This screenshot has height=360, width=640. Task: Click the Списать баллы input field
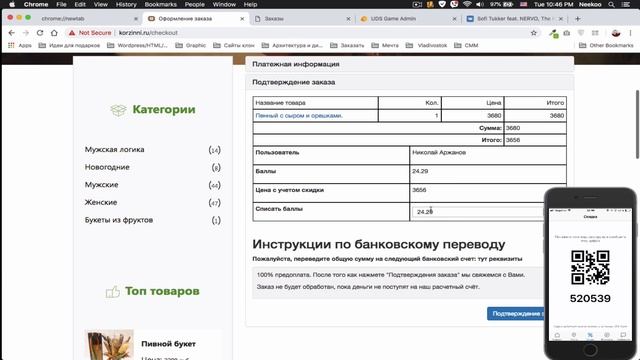point(478,212)
